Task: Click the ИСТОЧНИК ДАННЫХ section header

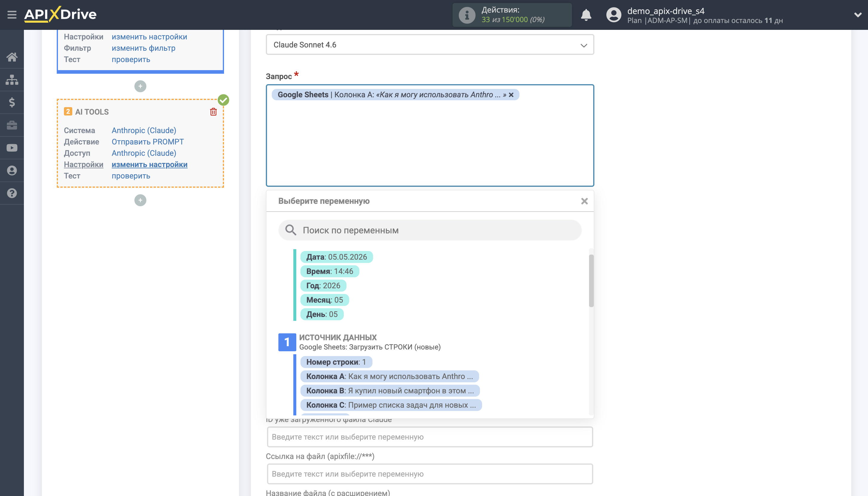Action: 338,337
